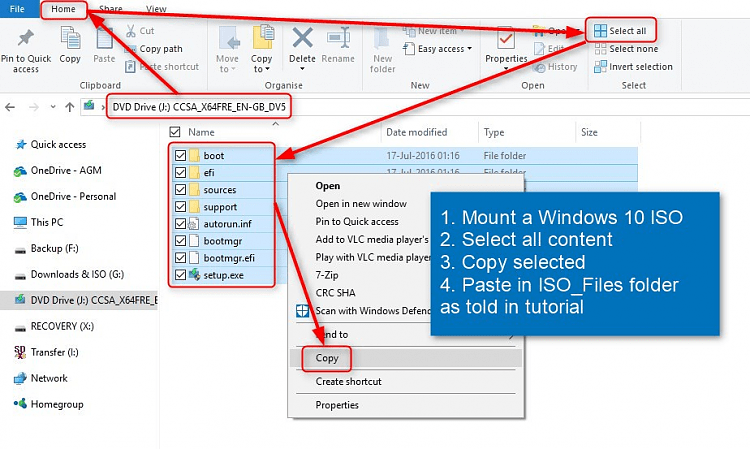This screenshot has width=750, height=449.
Task: Click the Delete X icon
Action: [x=302, y=37]
